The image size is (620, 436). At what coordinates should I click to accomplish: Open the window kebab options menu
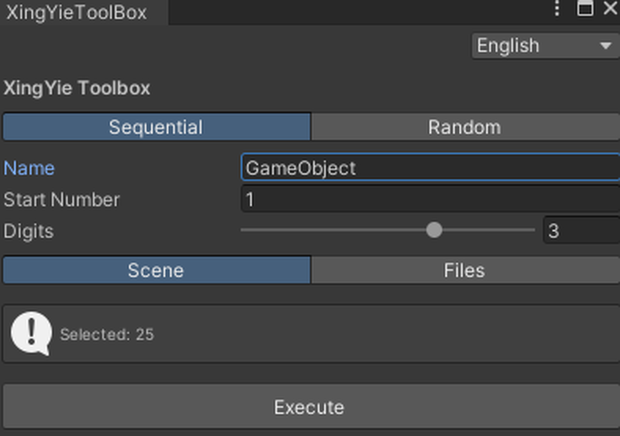(x=557, y=8)
